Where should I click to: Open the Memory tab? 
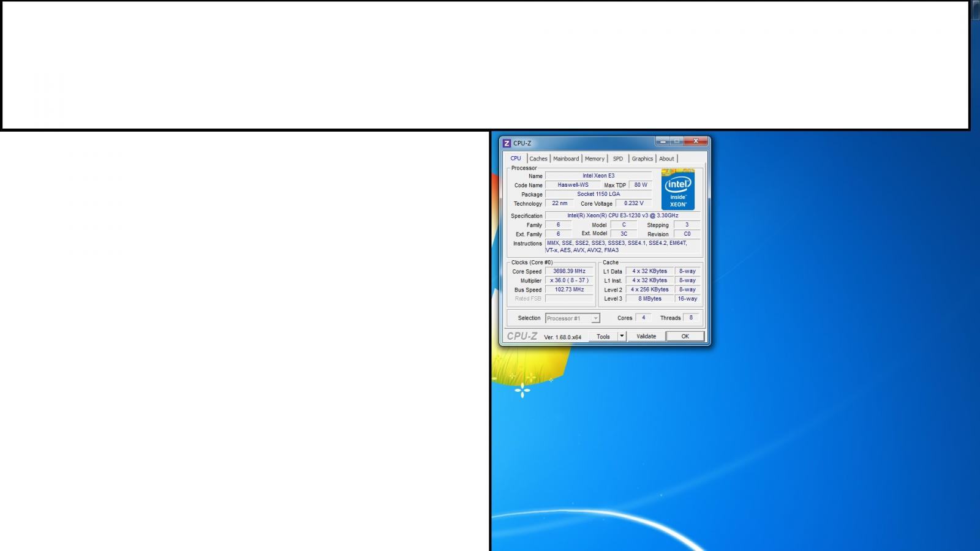coord(595,159)
